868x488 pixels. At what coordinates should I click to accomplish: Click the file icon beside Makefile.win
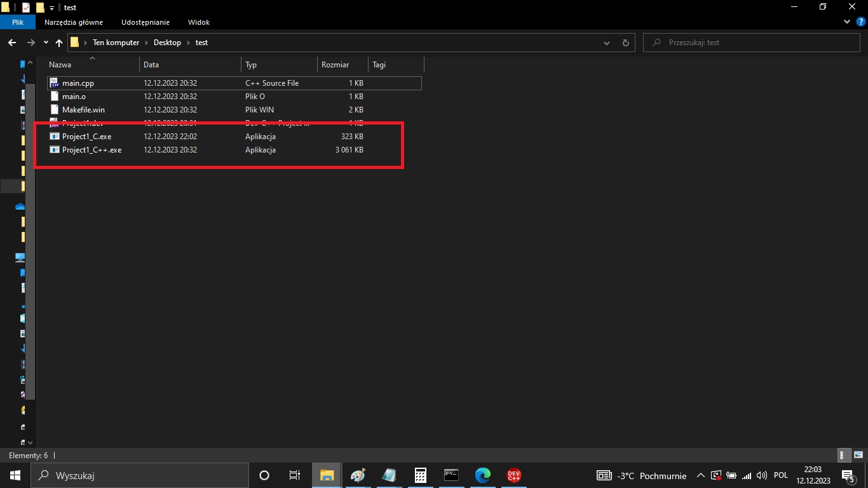[x=55, y=110]
